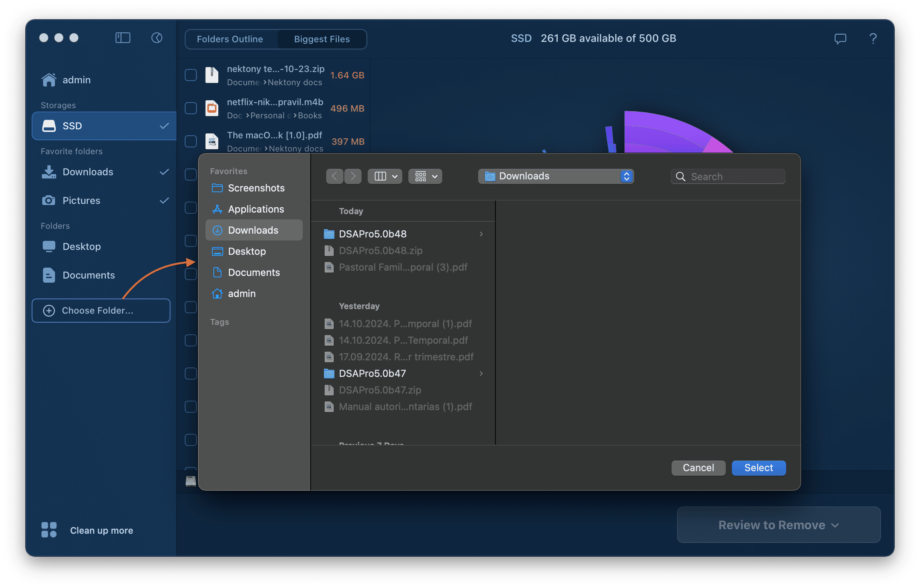Viewport: 920px width, 588px height.
Task: Click the Documents page icon in Folders
Action: pos(49,275)
